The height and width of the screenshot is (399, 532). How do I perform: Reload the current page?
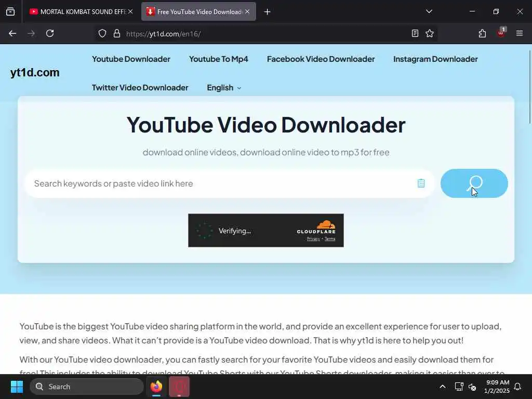point(50,33)
